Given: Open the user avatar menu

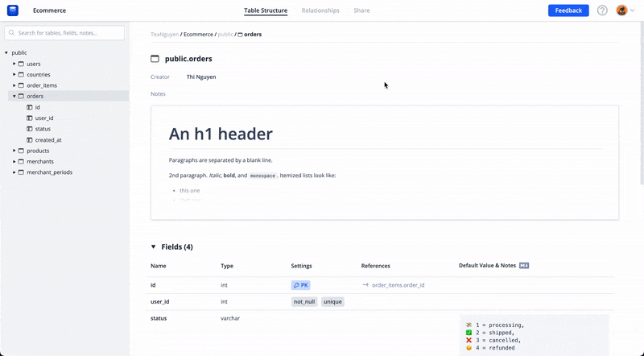Looking at the screenshot, I should pos(621,10).
